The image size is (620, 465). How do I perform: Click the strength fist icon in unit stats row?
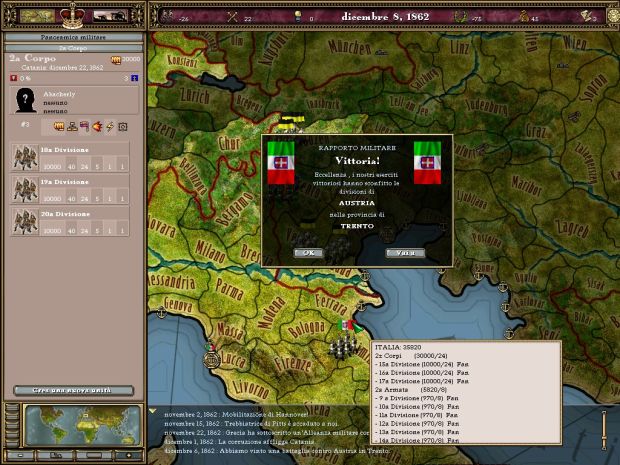tap(59, 127)
